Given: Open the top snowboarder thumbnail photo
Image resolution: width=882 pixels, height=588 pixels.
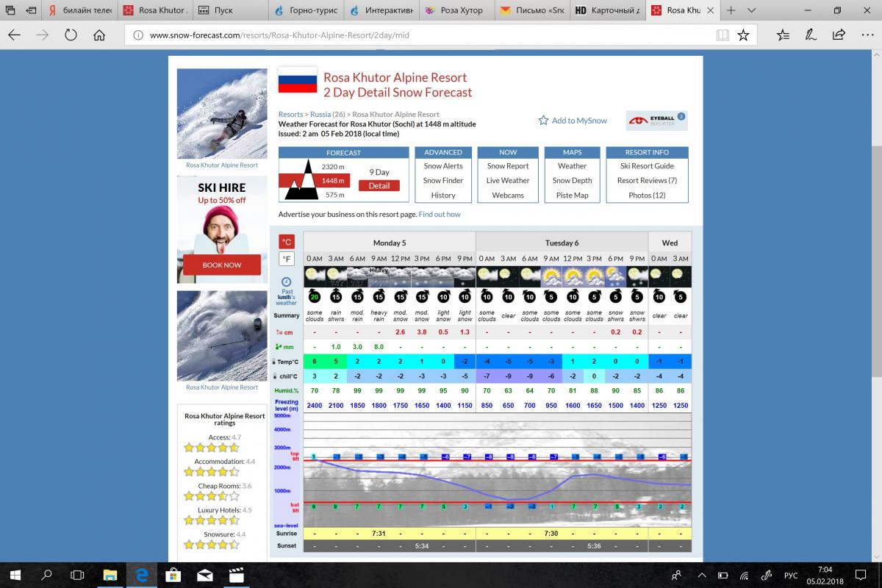Looking at the screenshot, I should tap(222, 114).
